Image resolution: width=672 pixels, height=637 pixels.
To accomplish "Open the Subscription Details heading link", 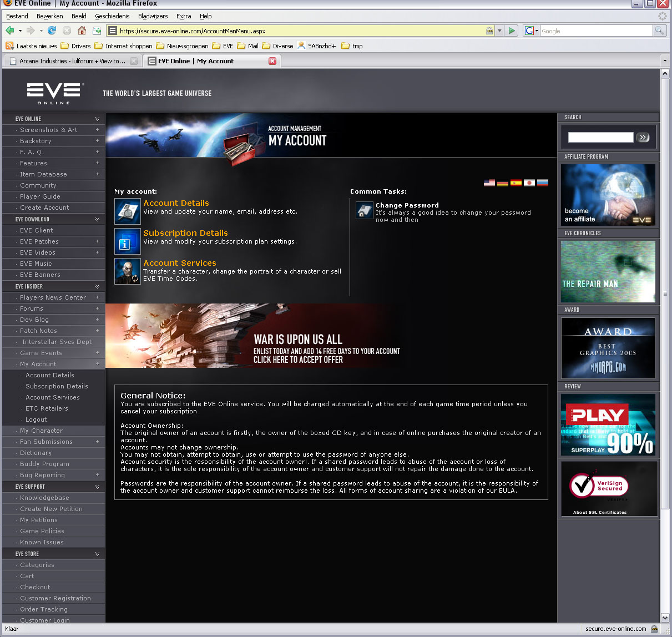I will pos(185,233).
